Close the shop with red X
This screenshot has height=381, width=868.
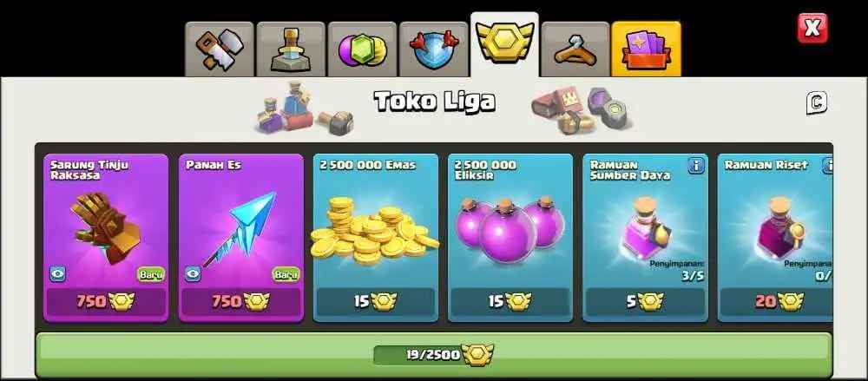point(812,29)
